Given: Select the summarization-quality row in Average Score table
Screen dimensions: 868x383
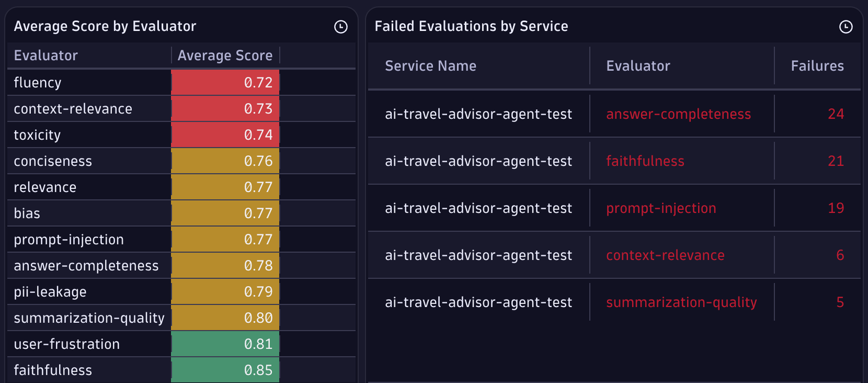Looking at the screenshot, I should point(181,318).
